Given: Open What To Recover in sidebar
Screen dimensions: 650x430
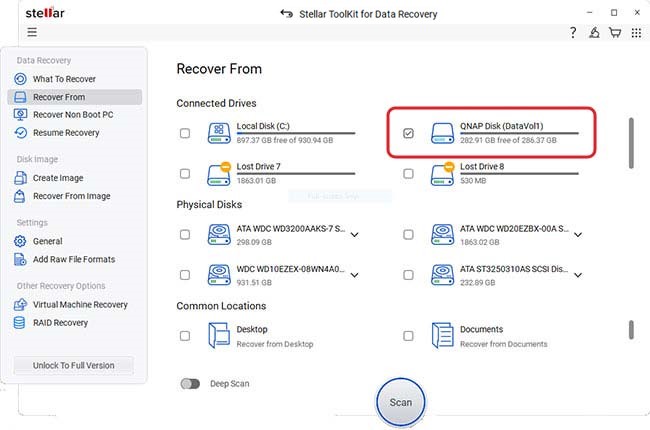Looking at the screenshot, I should click(65, 79).
